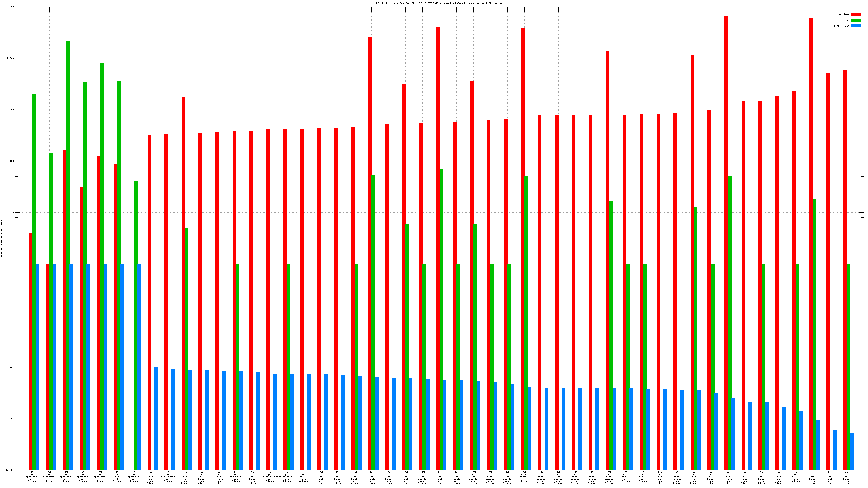
Task: Click the 0.01 y-axis tick label
Action: point(11,367)
